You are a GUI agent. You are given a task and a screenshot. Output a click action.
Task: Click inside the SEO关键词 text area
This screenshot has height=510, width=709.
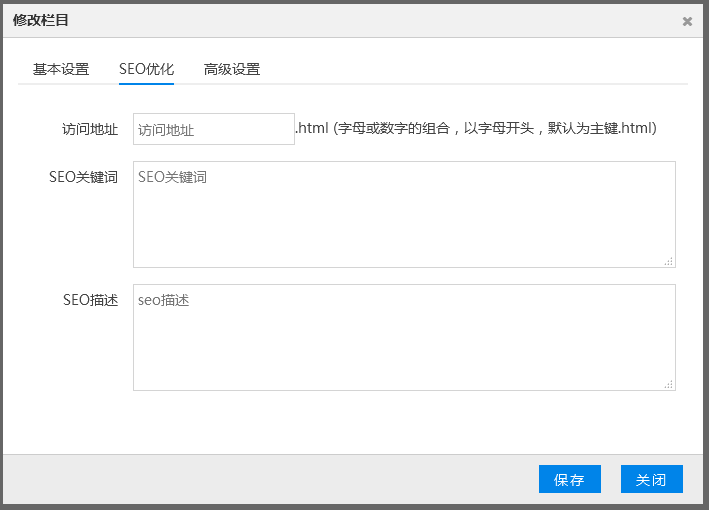pyautogui.click(x=404, y=214)
